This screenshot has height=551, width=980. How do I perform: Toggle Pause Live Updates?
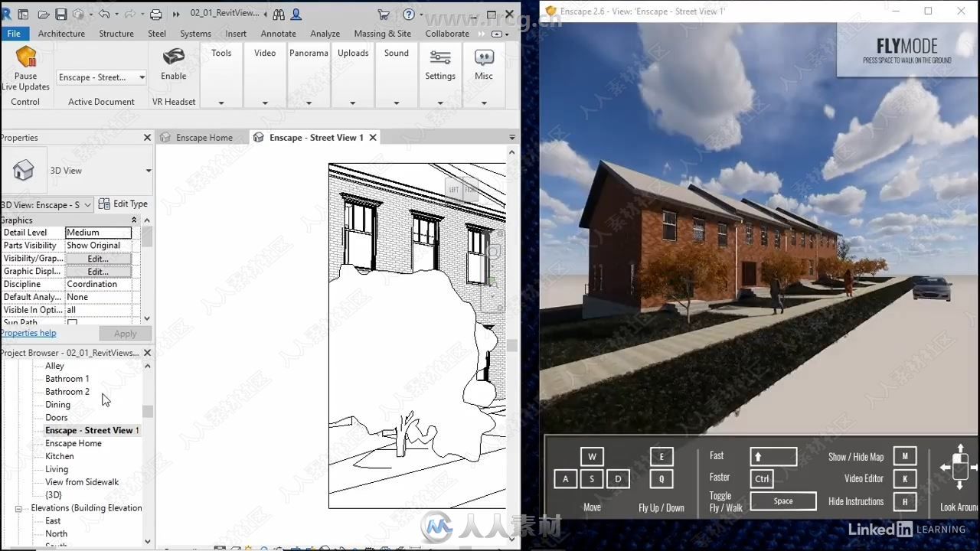coord(25,68)
